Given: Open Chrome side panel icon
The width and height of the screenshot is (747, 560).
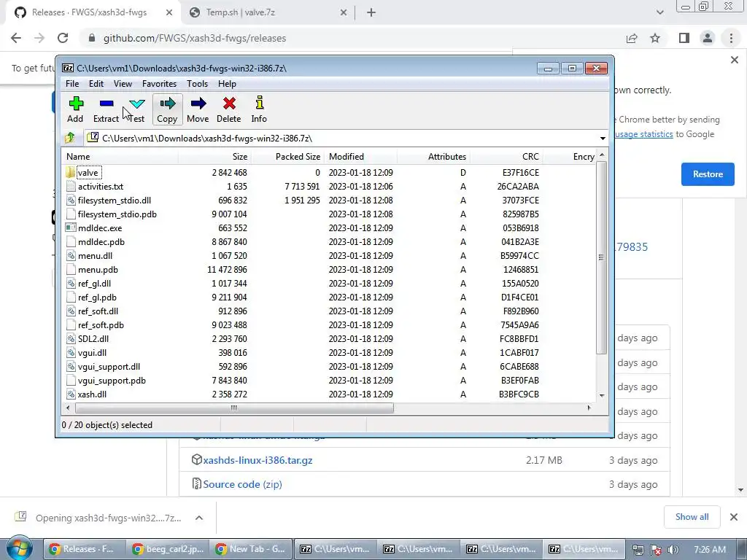Looking at the screenshot, I should 684,38.
